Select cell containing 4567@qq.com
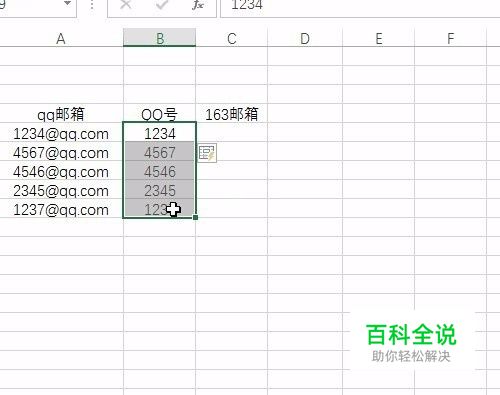Viewport: 500px width, 395px height. (x=61, y=152)
